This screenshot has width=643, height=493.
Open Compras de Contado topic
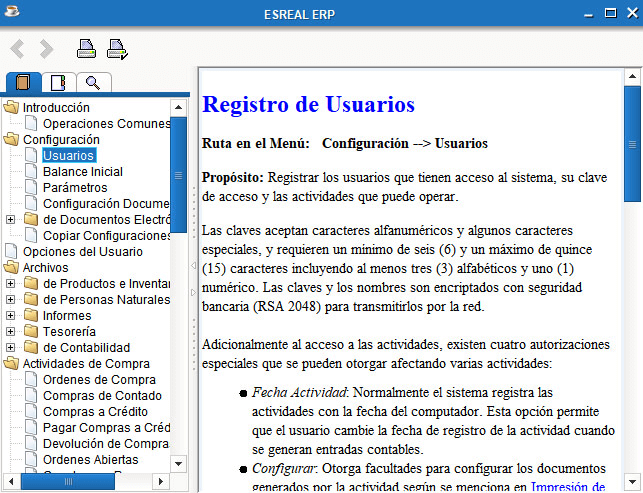tap(102, 395)
